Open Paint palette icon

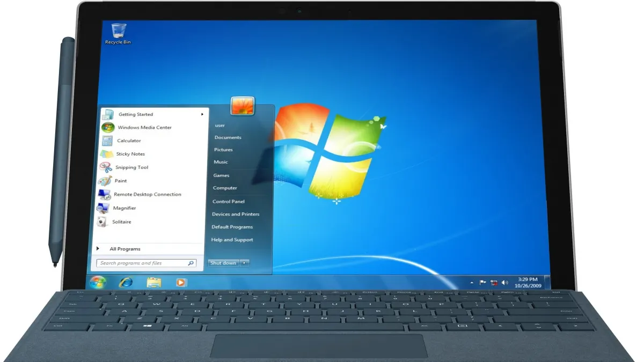coord(105,181)
